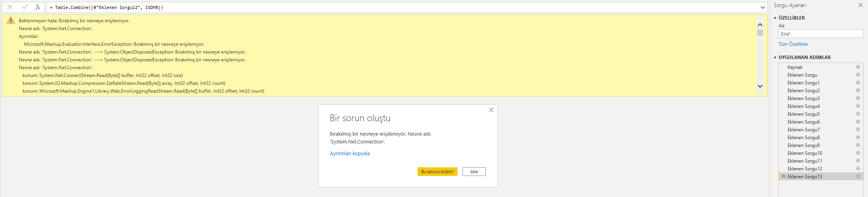Edit the Ad field containing Ekle1
This screenshot has height=197, width=868.
pos(821,34)
